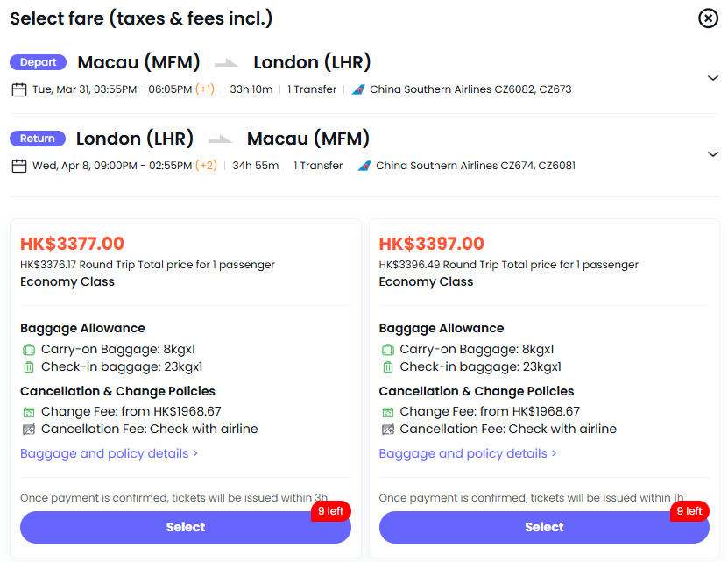Click the purple Depart label badge

click(39, 62)
